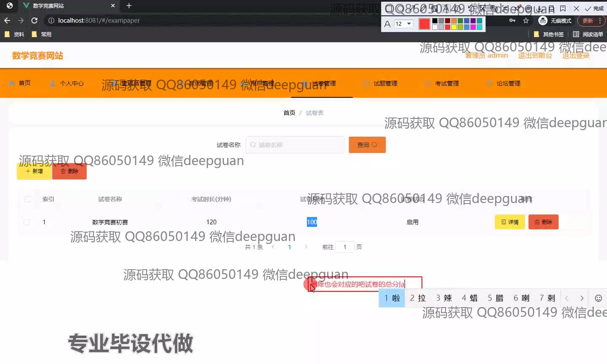Toggle the select-all checkbox in table header

pos(27,199)
